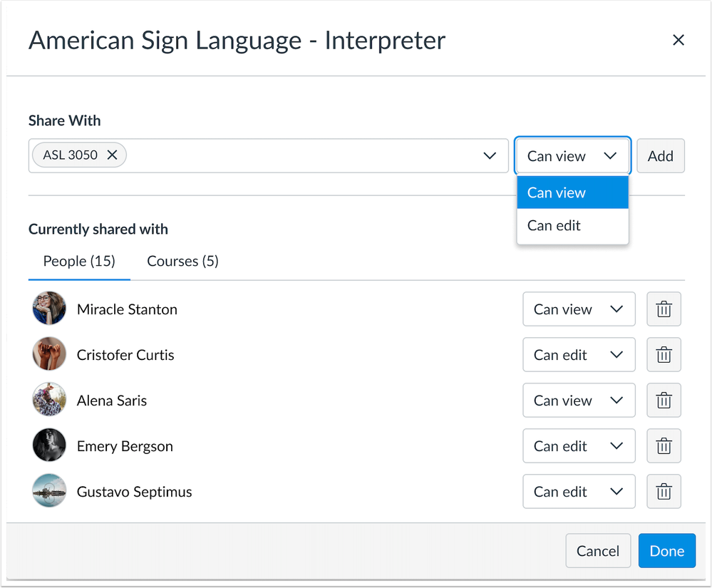Screen dimensions: 712x588
Task: Remove Emery Bergson via trash icon
Action: [664, 446]
